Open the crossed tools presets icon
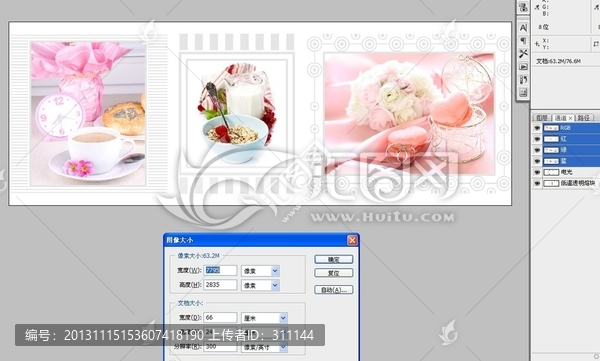 (x=523, y=54)
